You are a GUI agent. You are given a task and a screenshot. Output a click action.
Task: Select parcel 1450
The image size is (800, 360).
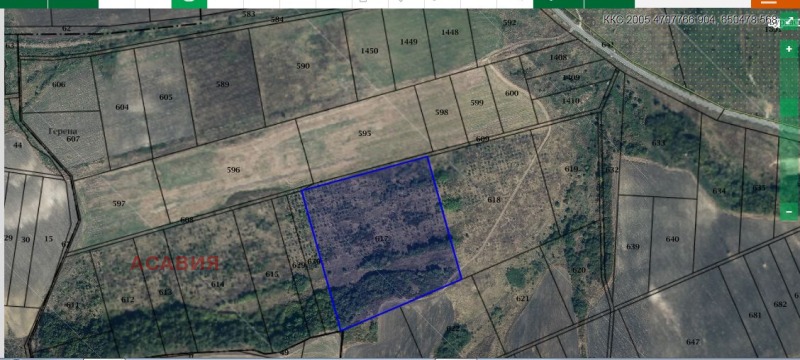[369, 50]
